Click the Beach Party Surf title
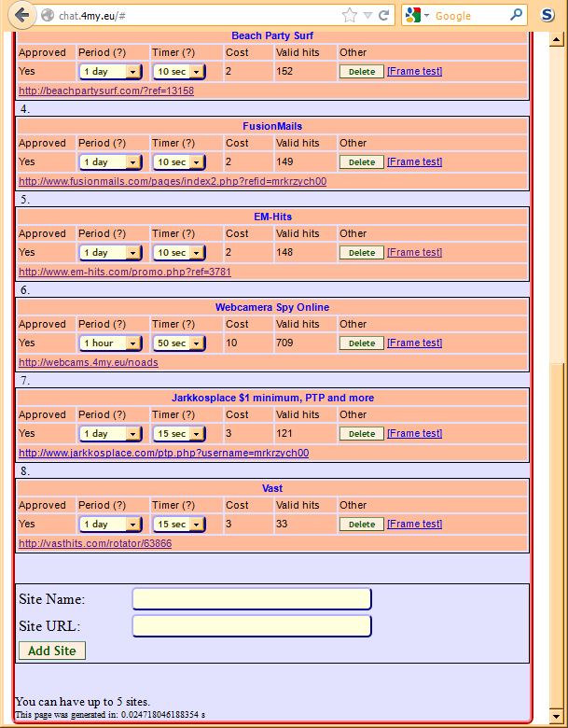Image resolution: width=568 pixels, height=728 pixels. pos(272,35)
